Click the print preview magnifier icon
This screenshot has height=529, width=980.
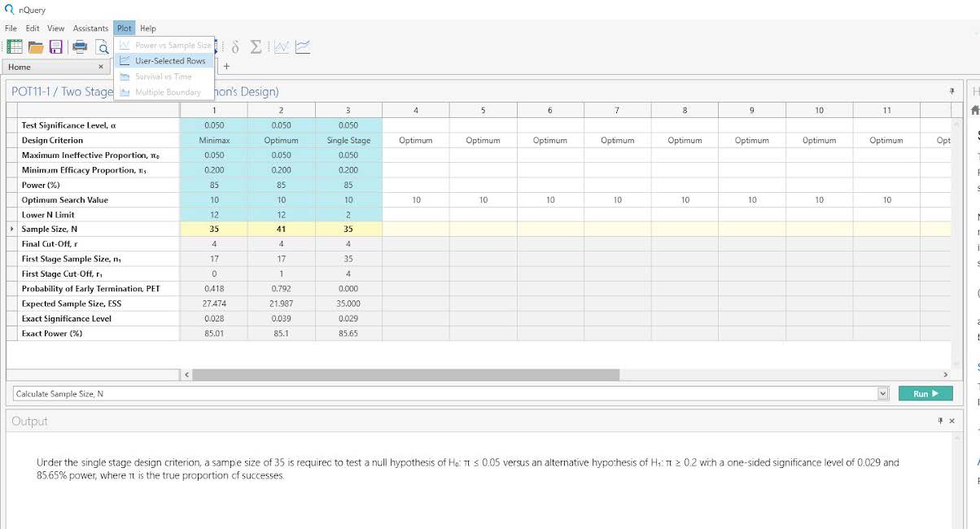click(x=102, y=47)
